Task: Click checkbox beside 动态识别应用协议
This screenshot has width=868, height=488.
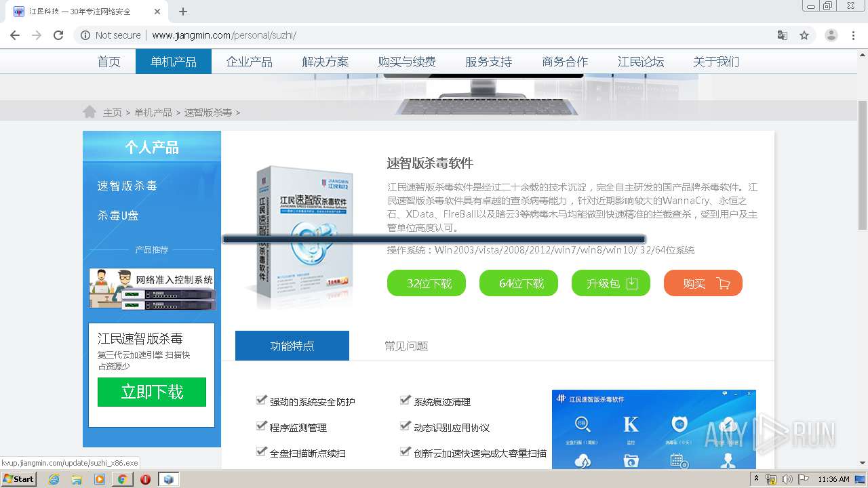Action: point(406,426)
